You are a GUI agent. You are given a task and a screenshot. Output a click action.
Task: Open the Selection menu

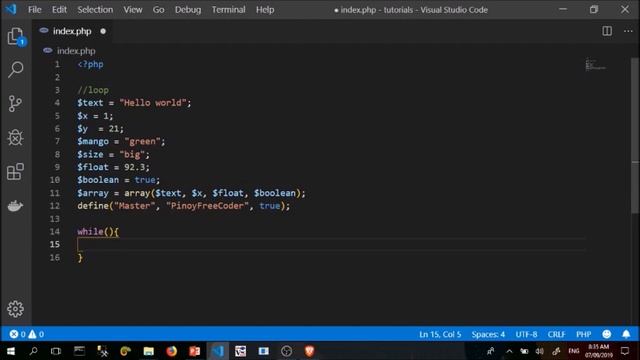tap(95, 9)
